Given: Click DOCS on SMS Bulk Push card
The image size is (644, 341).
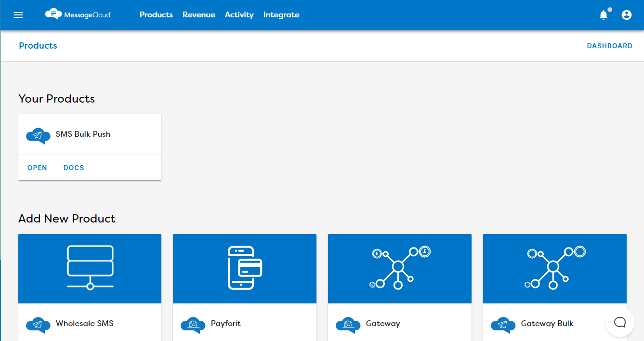Looking at the screenshot, I should pyautogui.click(x=74, y=168).
